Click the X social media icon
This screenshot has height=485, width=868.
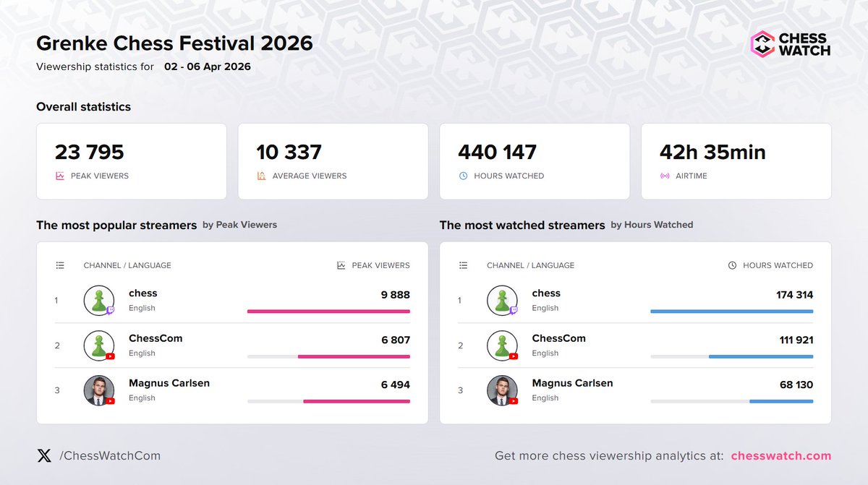click(x=44, y=455)
